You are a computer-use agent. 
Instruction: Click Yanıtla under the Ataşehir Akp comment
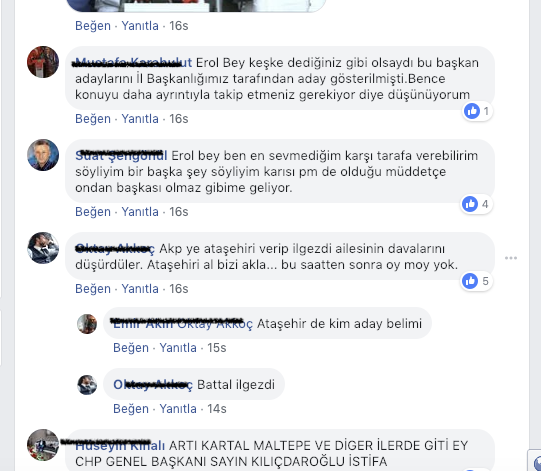click(140, 288)
